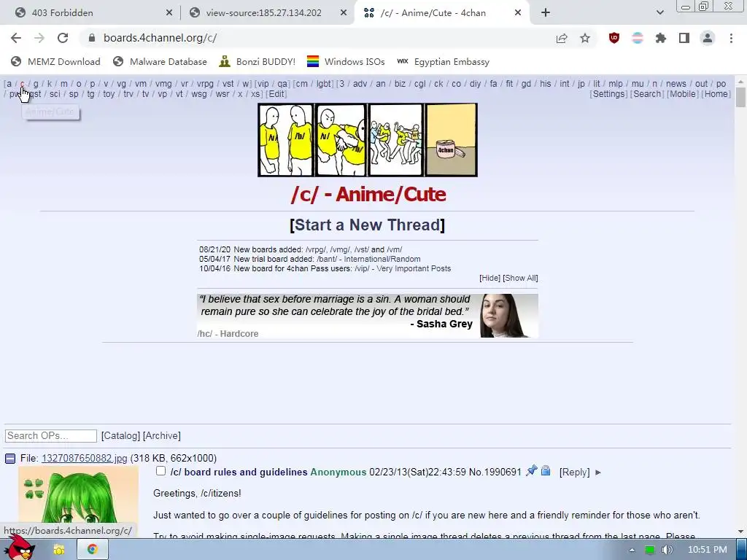Focus the Search OPs input field
747x560 pixels.
point(51,436)
